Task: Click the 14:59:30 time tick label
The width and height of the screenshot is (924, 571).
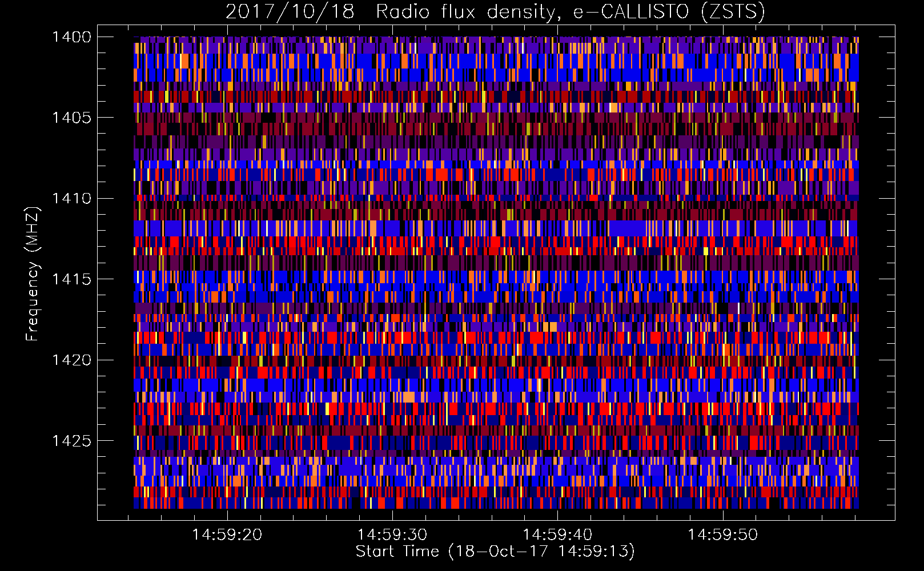Action: [392, 534]
